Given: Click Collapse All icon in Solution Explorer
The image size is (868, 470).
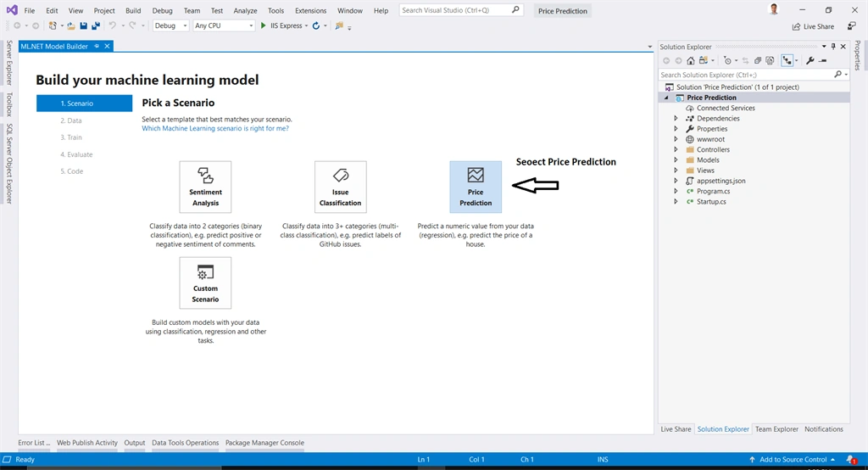Looking at the screenshot, I should click(758, 60).
